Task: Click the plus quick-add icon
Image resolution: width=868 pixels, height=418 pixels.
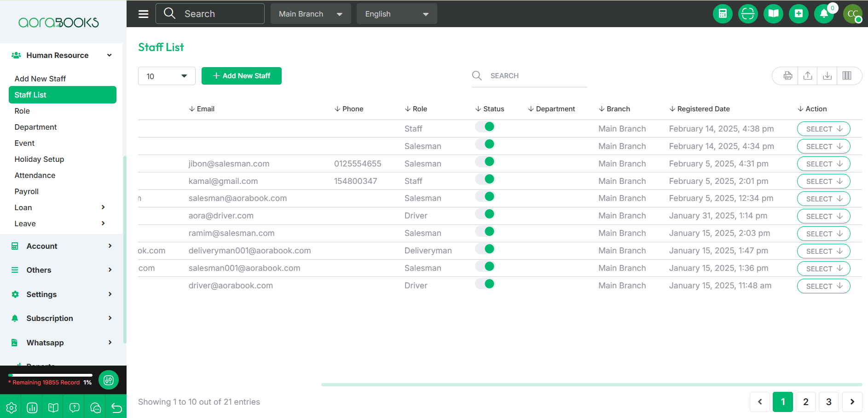Action: tap(799, 14)
